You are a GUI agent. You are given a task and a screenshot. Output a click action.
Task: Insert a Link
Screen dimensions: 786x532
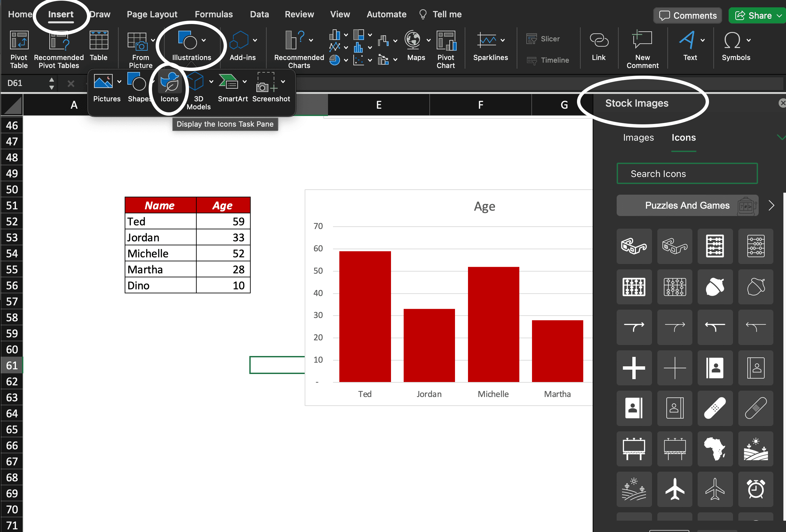tap(598, 47)
